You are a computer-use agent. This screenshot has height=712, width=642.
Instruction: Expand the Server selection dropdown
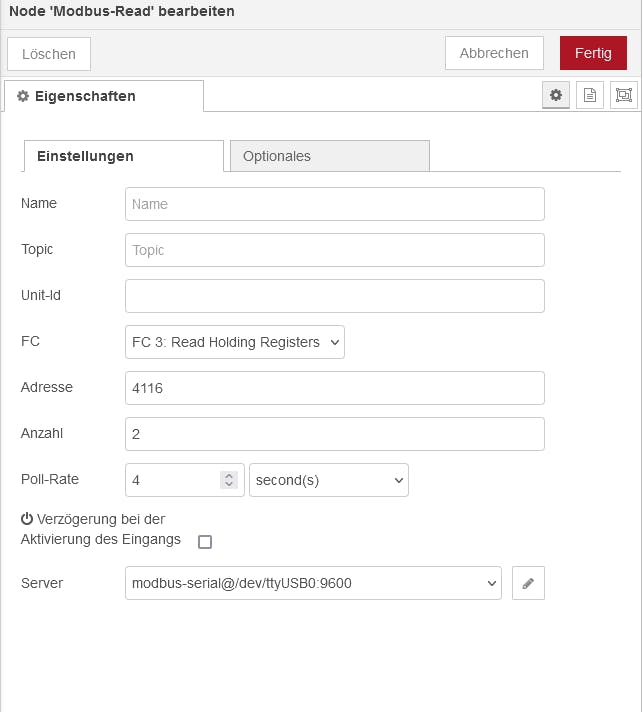pyautogui.click(x=313, y=583)
